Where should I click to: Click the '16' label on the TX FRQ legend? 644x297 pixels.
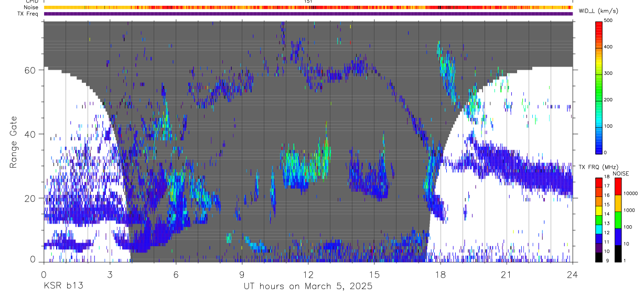click(607, 195)
